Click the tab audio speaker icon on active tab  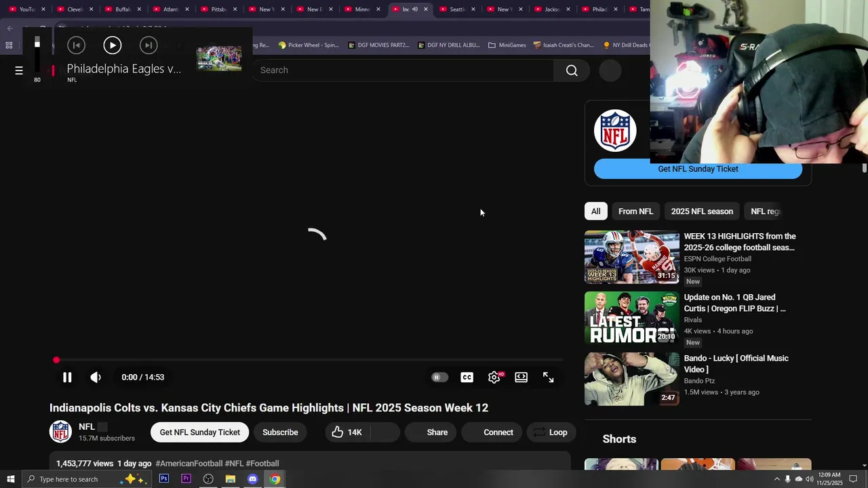pos(415,9)
